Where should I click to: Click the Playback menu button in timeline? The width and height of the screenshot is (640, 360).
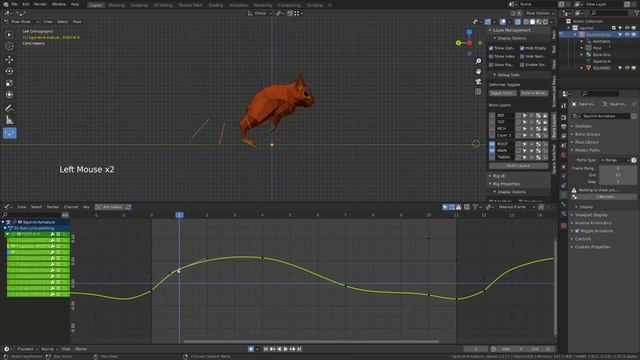pos(27,349)
